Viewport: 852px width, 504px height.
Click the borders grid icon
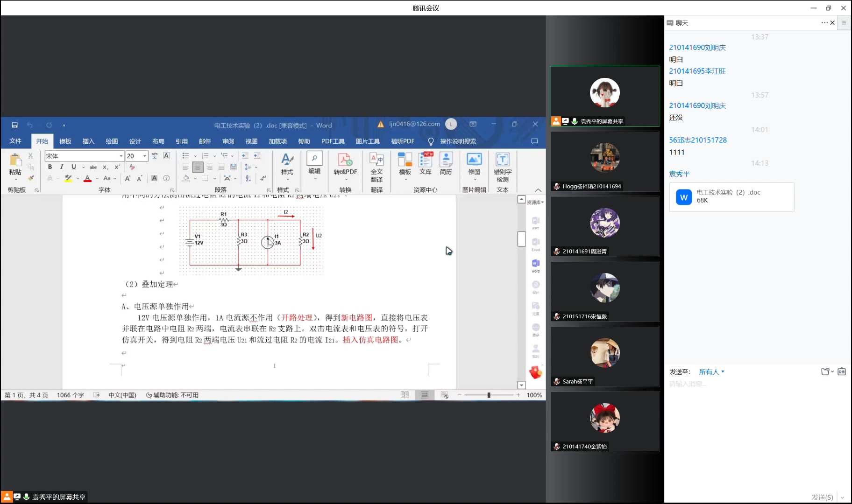(x=205, y=178)
